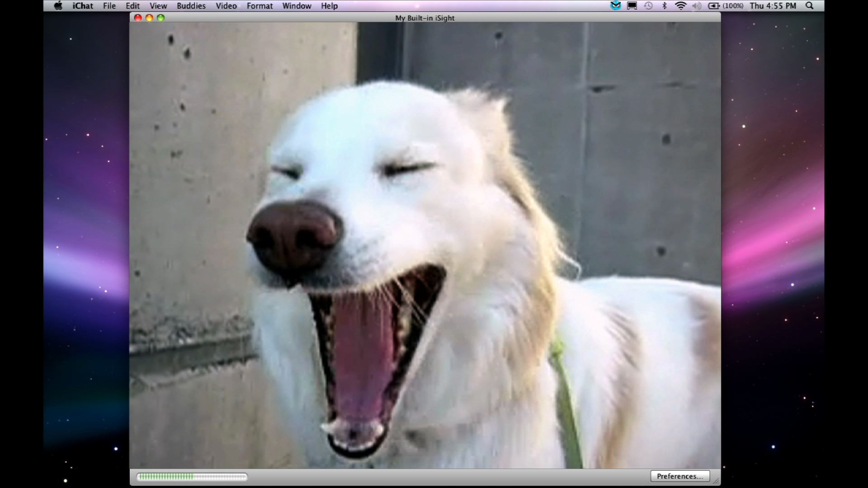The height and width of the screenshot is (488, 868).
Task: Click the Bluetooth status icon
Action: 664,6
